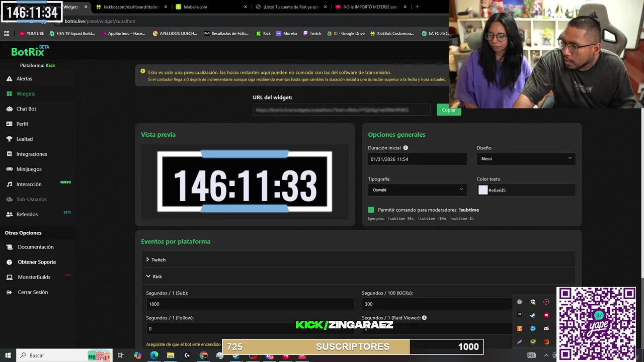Open the Steam tray icon

pyautogui.click(x=533, y=315)
